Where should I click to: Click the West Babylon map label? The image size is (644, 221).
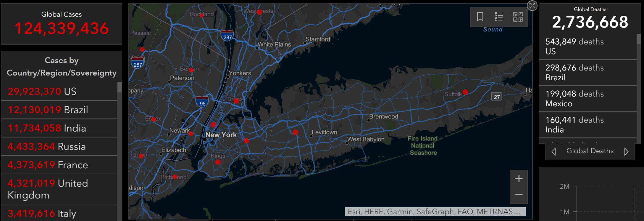366,139
